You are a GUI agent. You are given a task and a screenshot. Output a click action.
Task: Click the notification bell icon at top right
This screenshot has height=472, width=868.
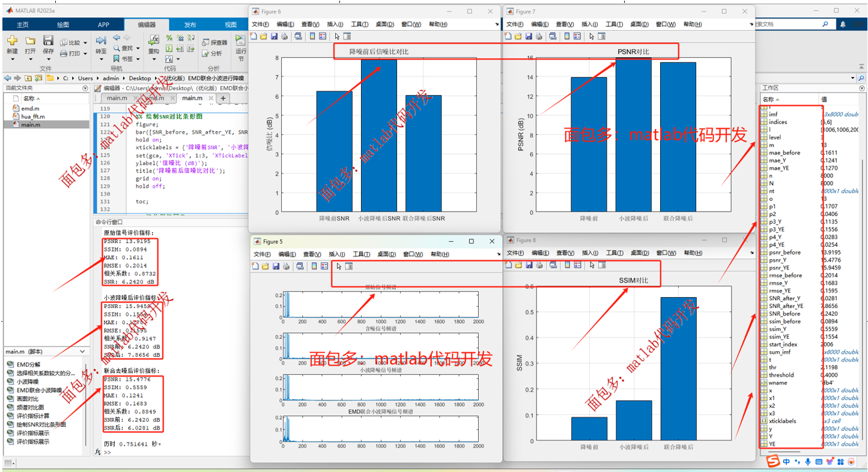(x=843, y=24)
